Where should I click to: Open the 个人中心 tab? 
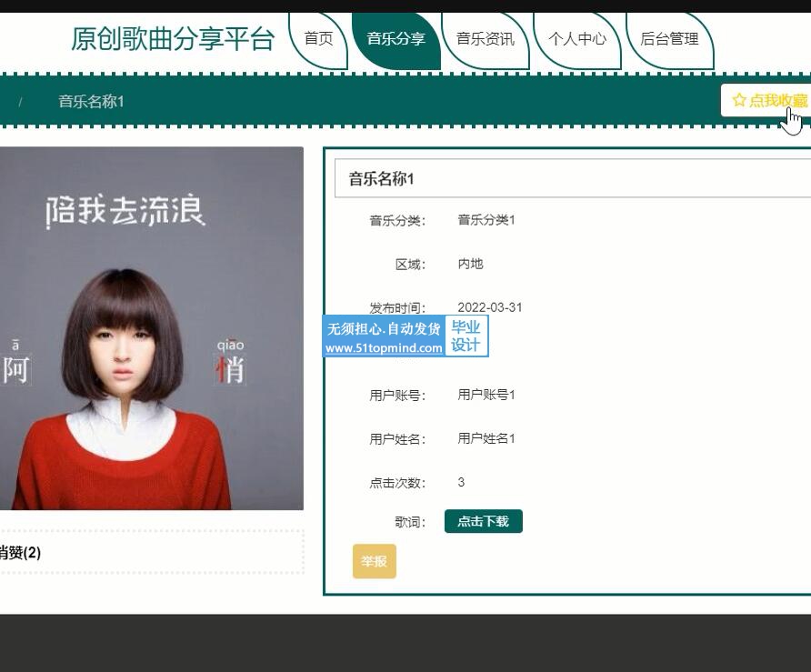(x=576, y=39)
